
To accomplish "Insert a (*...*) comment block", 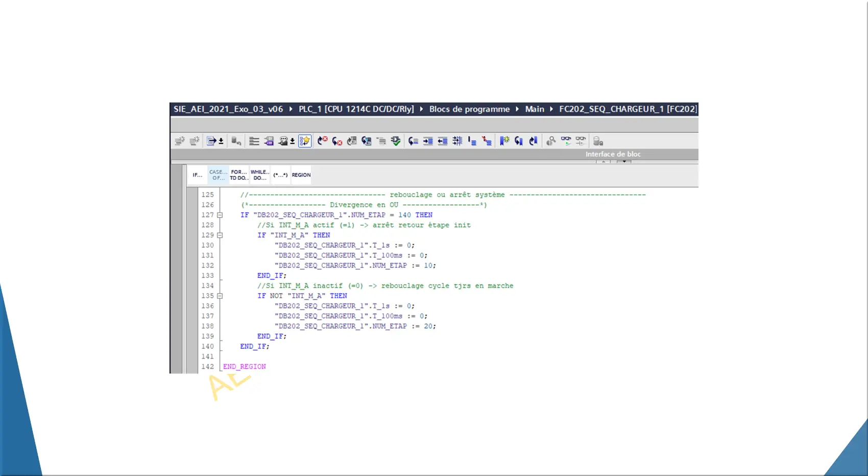I will tap(280, 175).
